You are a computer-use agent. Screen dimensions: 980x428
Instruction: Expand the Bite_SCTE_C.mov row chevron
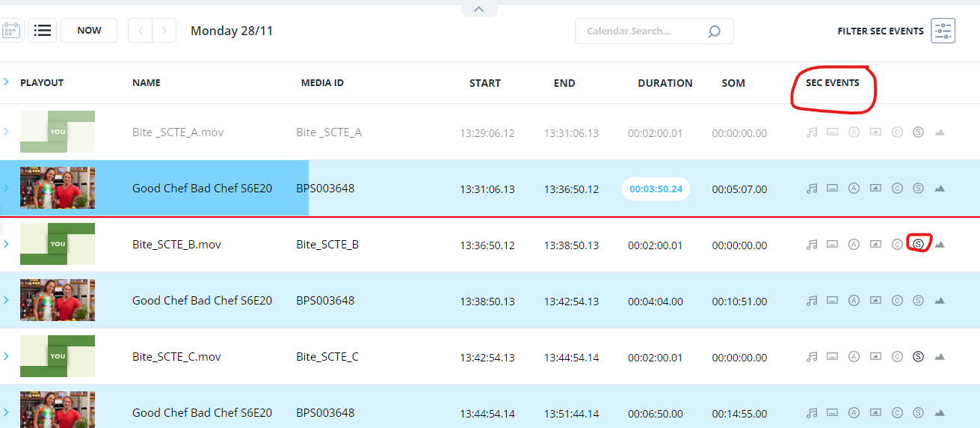pos(6,356)
